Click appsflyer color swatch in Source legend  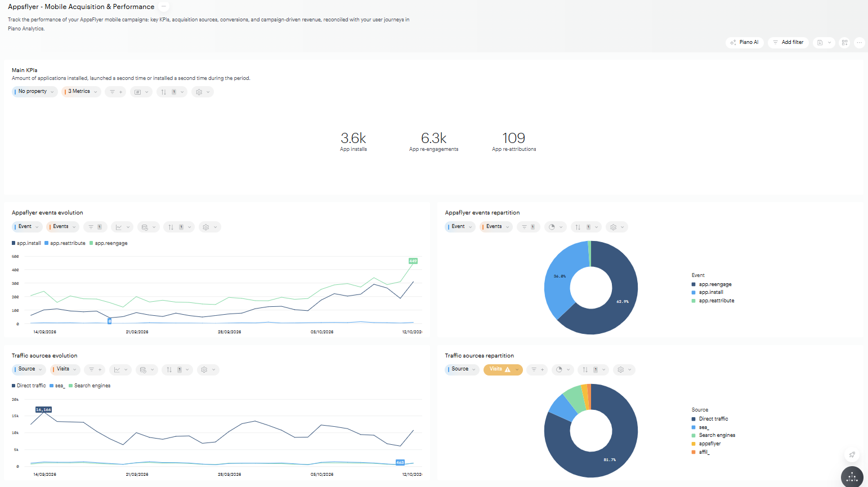point(693,444)
